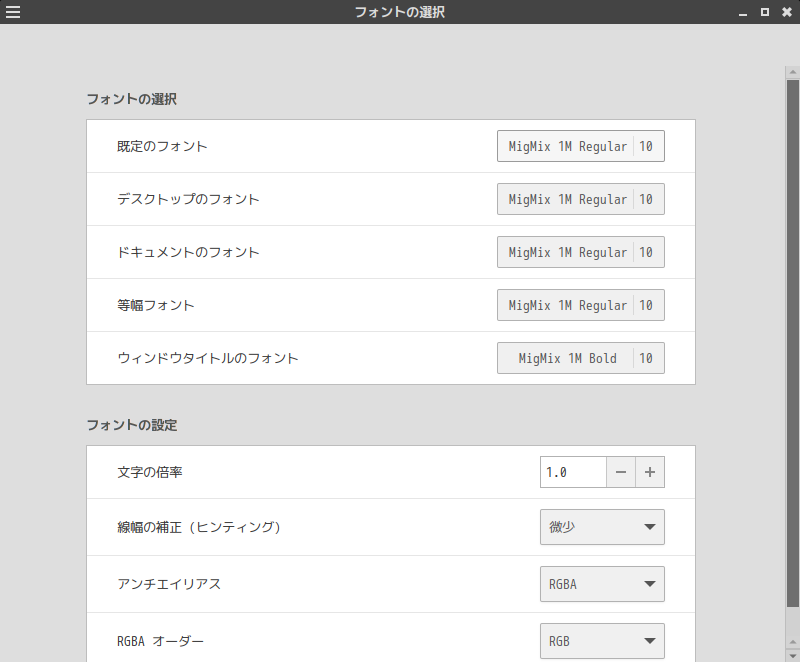This screenshot has height=662, width=800.
Task: Expand the ヒンティング dropdown showing 微少
Action: [602, 527]
